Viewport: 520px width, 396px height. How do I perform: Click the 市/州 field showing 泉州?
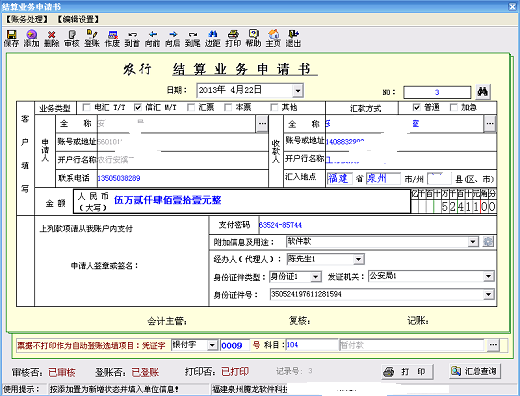[383, 178]
